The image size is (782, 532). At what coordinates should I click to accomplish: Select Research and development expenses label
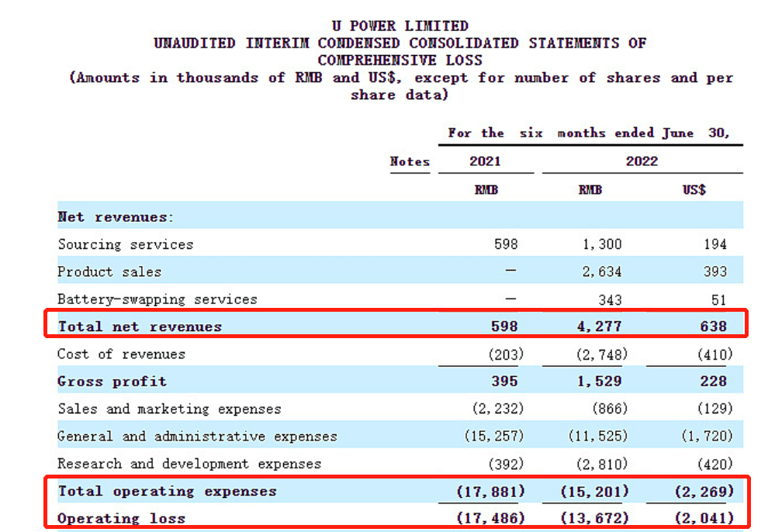tap(189, 464)
